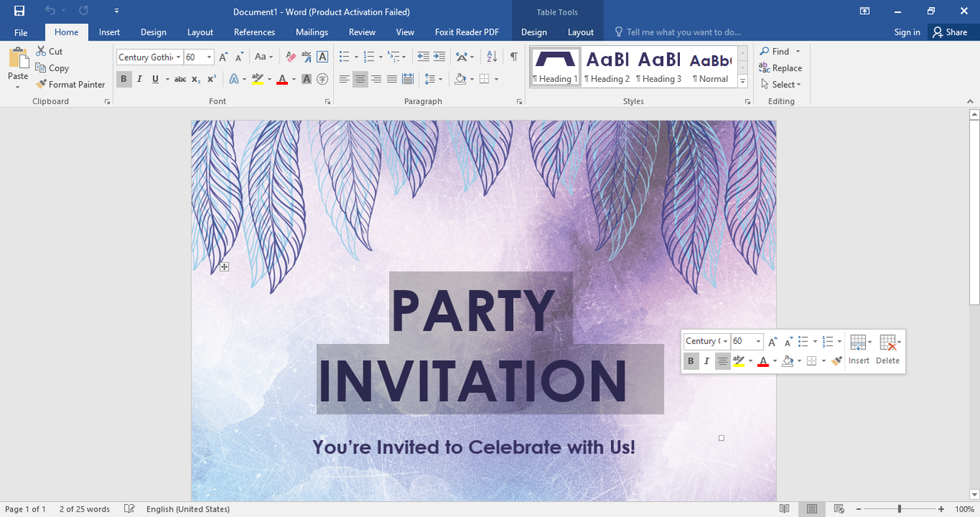Apply the Normal style
This screenshot has width=980, height=517.
[710, 67]
